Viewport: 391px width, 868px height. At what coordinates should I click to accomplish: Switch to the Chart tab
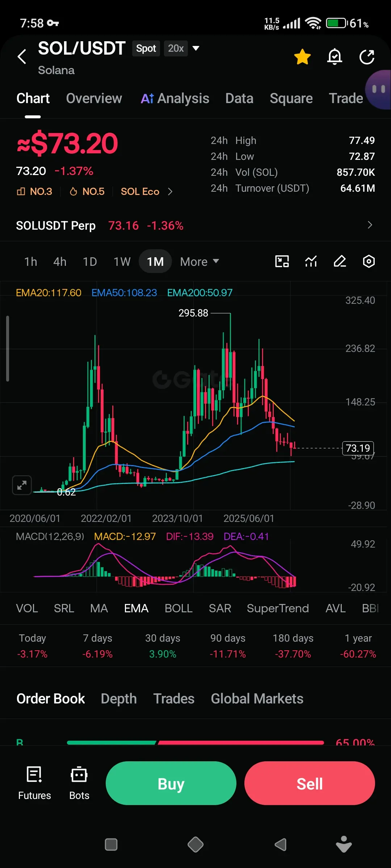tap(33, 98)
